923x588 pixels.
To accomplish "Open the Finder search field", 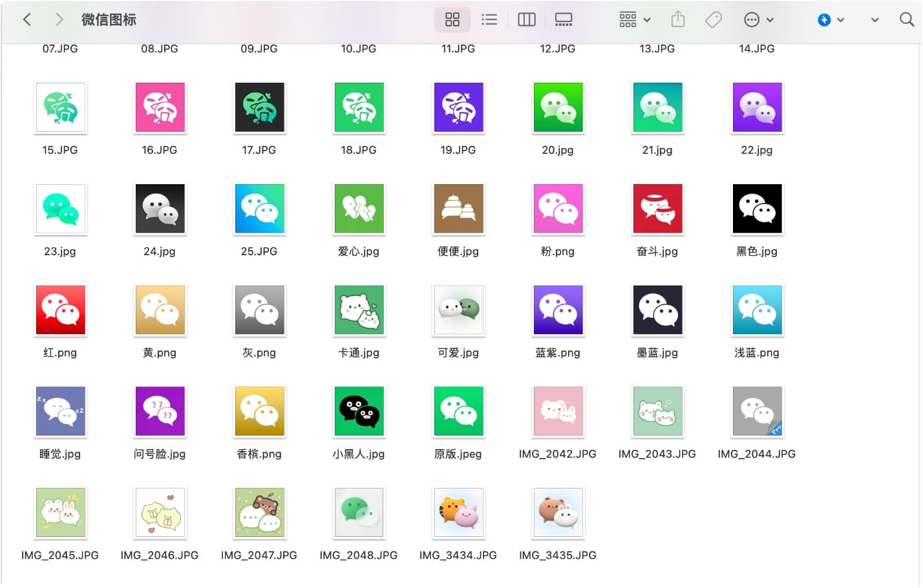I will coord(907,19).
